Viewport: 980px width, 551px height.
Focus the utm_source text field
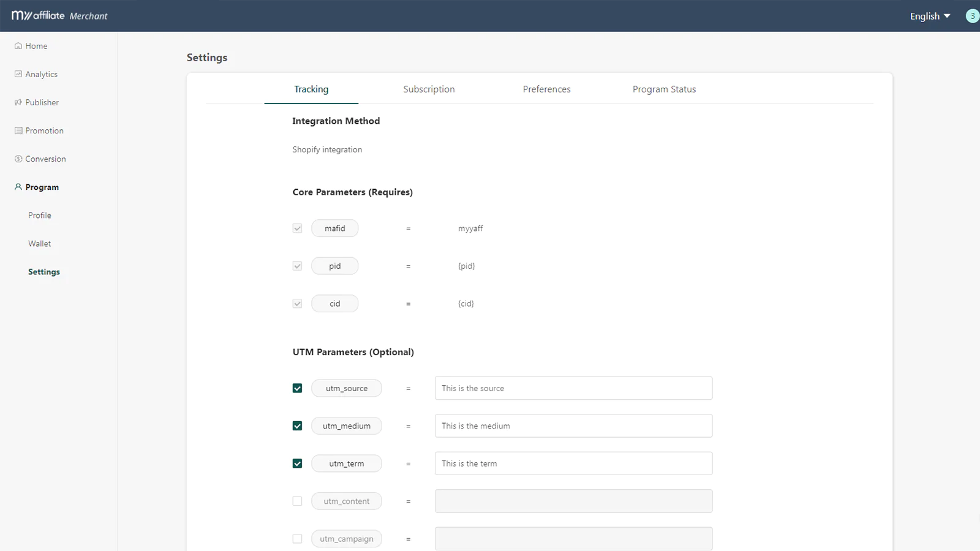(x=573, y=388)
